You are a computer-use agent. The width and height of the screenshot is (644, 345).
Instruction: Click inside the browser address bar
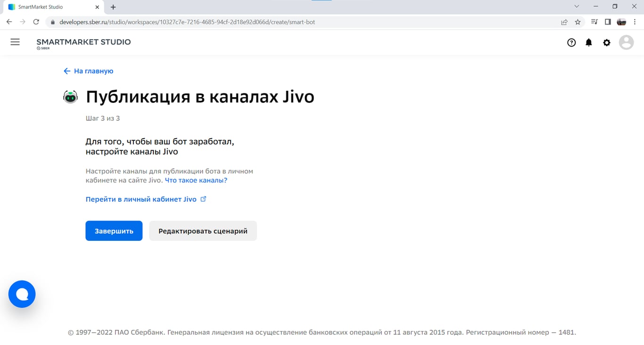pos(189,22)
